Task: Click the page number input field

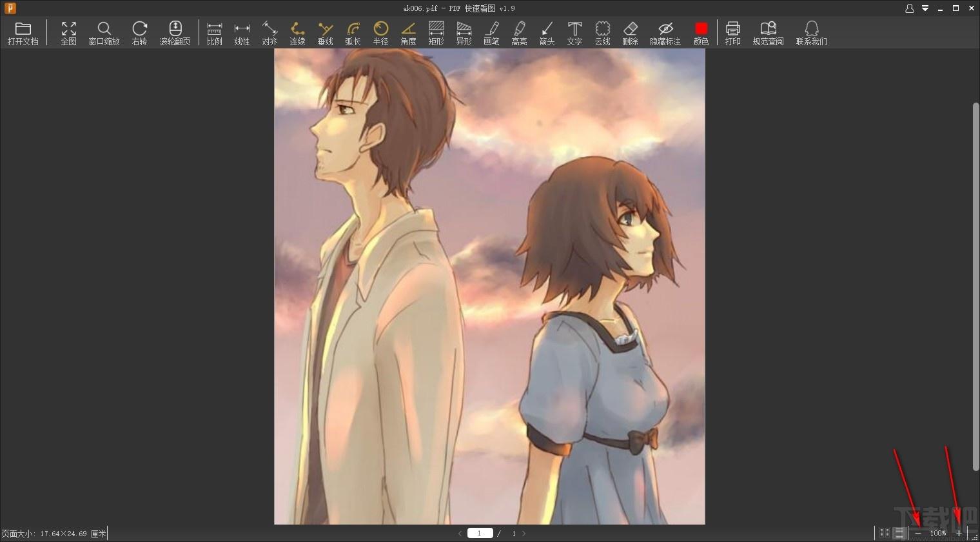Action: coord(480,534)
